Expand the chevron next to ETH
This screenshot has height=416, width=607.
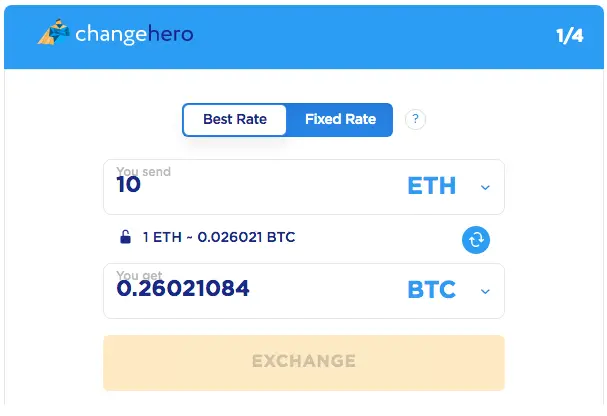pyautogui.click(x=485, y=188)
